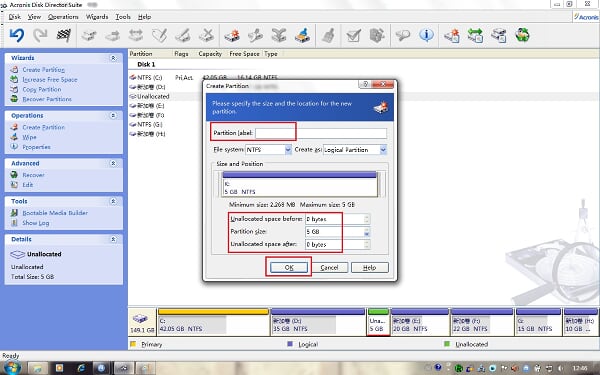Screen dimensions: 600x375
Task: Click the Copy Partition wizard link
Action: tap(42, 89)
